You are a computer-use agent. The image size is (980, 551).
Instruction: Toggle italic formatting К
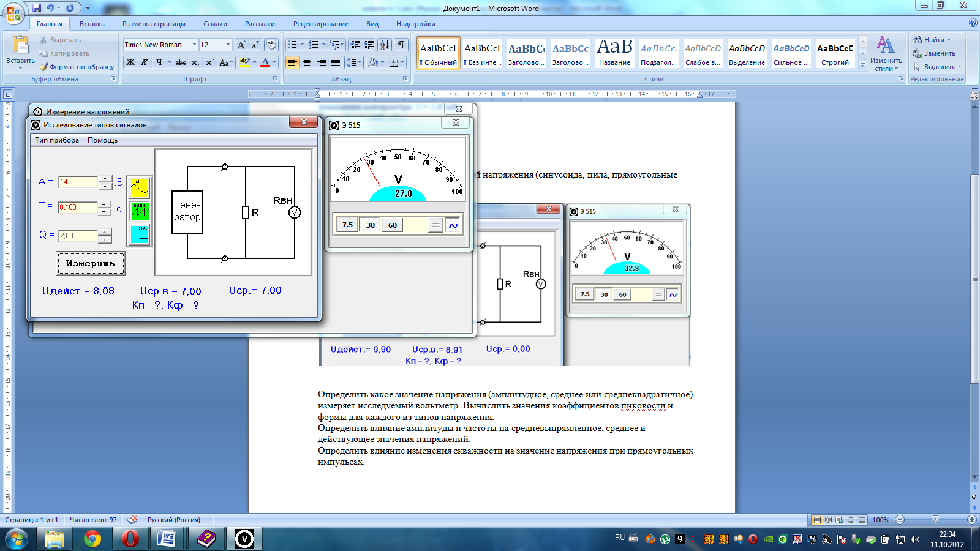coord(145,62)
